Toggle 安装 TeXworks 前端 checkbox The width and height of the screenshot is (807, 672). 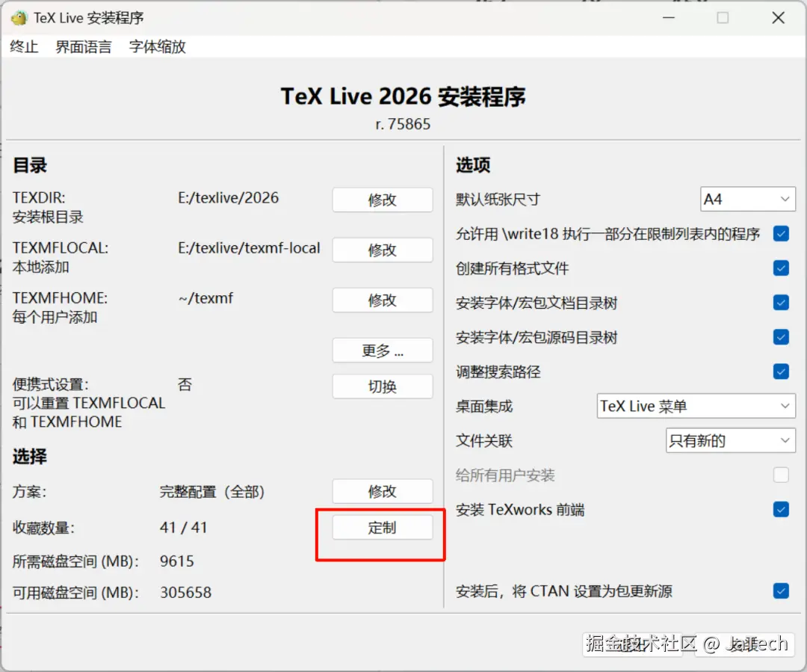[782, 510]
